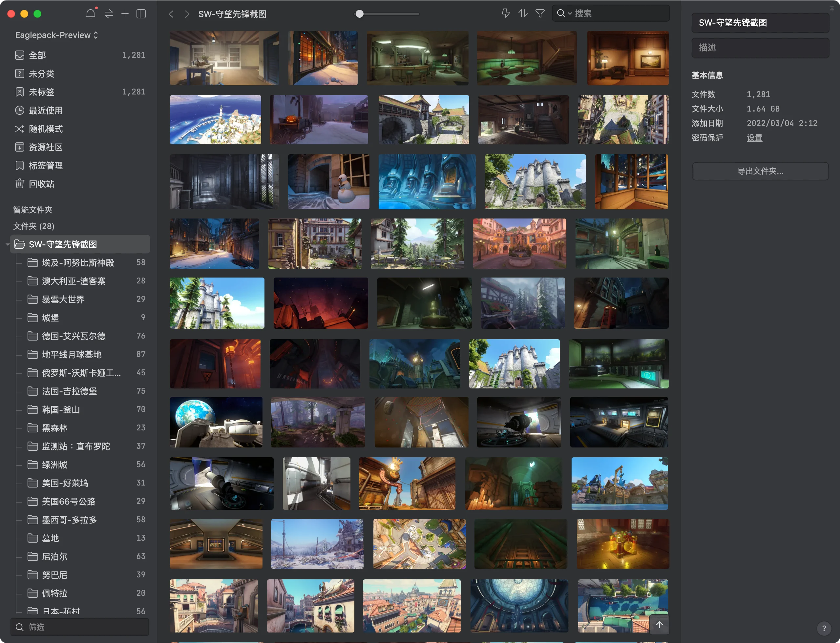Adjust the thumbnail size slider
840x643 pixels.
coord(359,14)
